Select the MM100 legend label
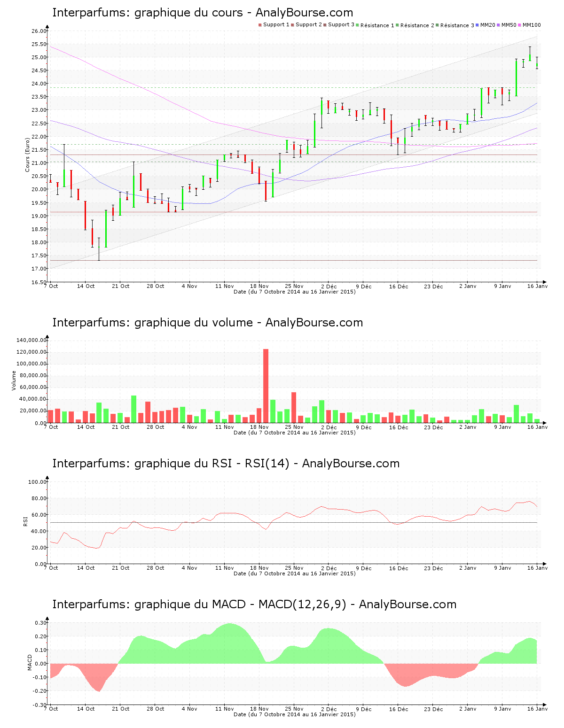Image resolution: width=564 pixels, height=728 pixels. point(532,25)
